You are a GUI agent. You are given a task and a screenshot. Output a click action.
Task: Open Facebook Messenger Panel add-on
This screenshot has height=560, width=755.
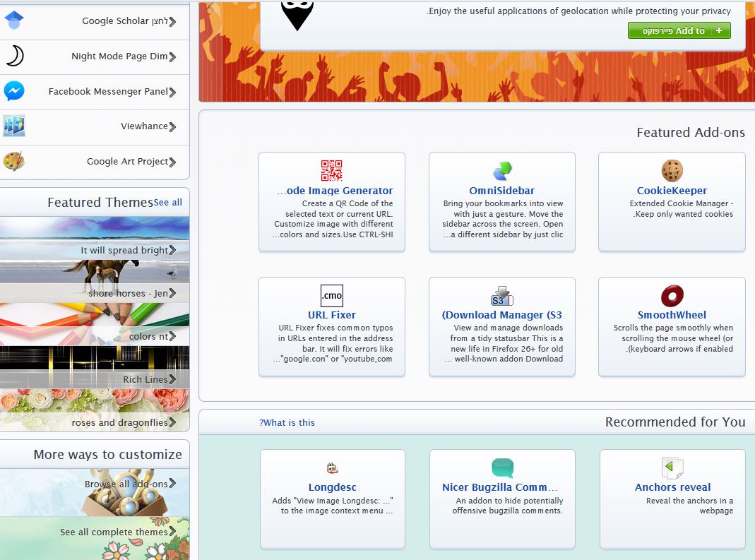pyautogui.click(x=108, y=91)
